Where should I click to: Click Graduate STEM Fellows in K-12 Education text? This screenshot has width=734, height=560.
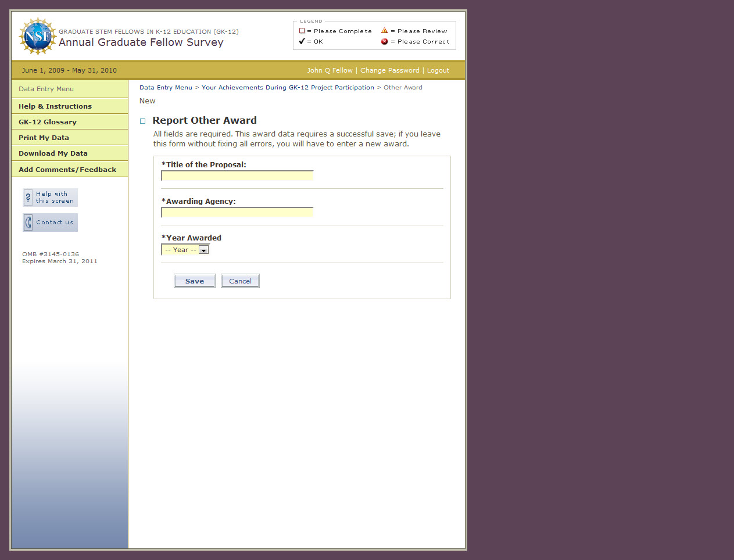pyautogui.click(x=149, y=32)
